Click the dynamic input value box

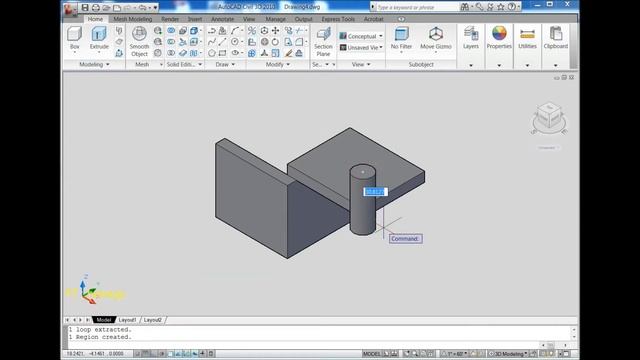[375, 192]
